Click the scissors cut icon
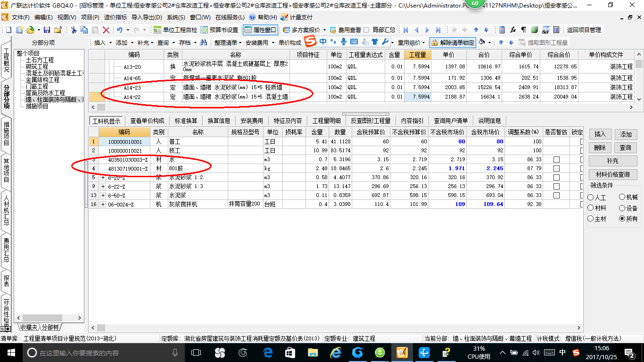Image resolution: width=644 pixels, height=362 pixels. pos(74,30)
